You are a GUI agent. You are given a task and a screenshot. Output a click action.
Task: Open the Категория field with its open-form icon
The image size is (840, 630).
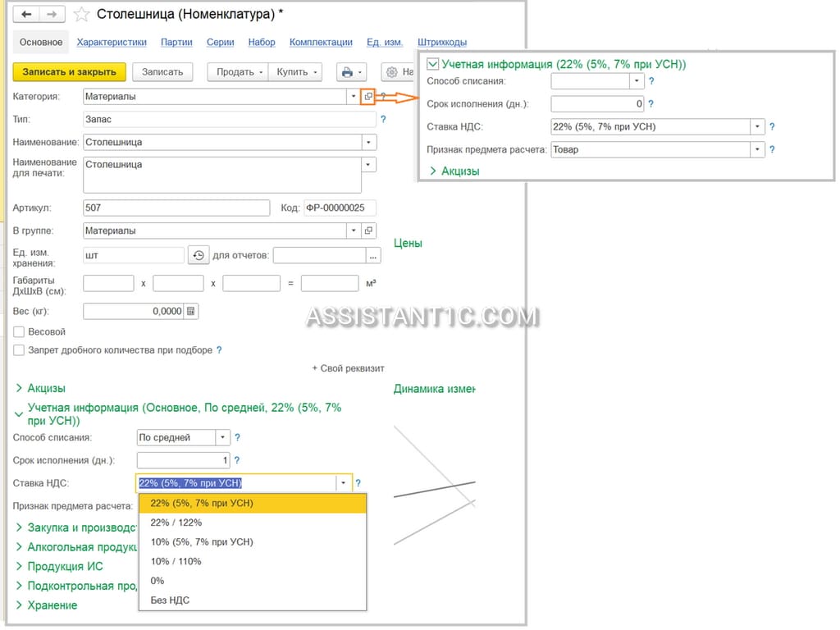coord(368,97)
